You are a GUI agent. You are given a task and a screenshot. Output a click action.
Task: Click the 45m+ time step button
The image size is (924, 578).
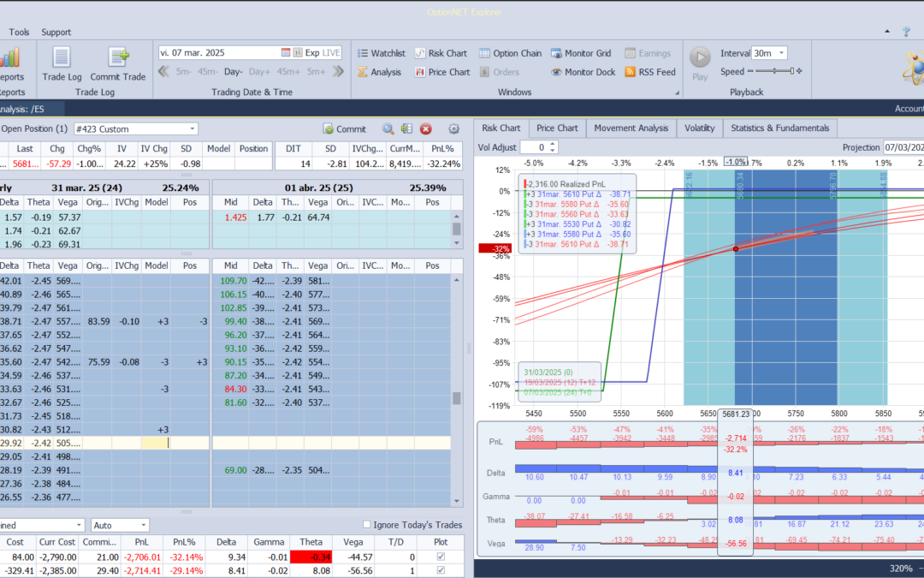(288, 71)
